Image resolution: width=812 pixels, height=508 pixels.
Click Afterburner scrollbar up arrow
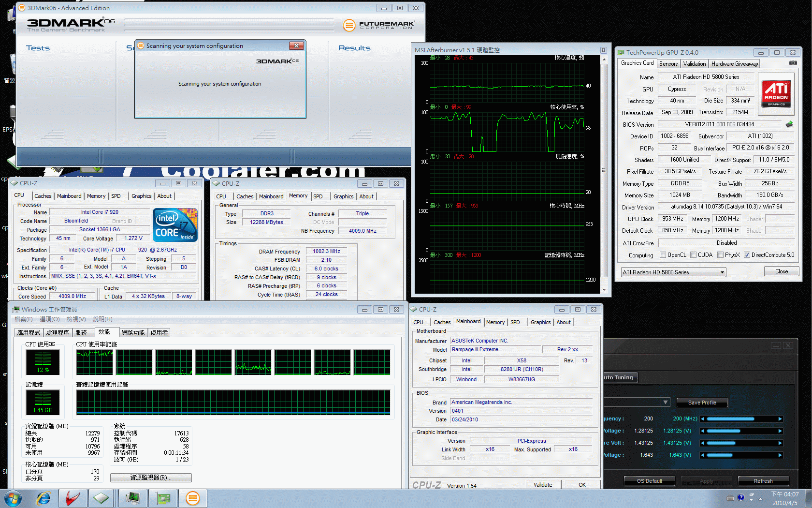coord(604,60)
